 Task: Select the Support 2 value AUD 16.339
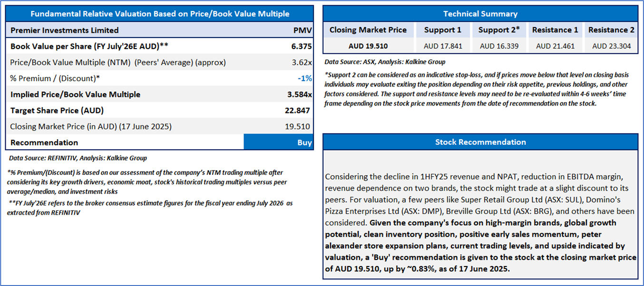(498, 46)
